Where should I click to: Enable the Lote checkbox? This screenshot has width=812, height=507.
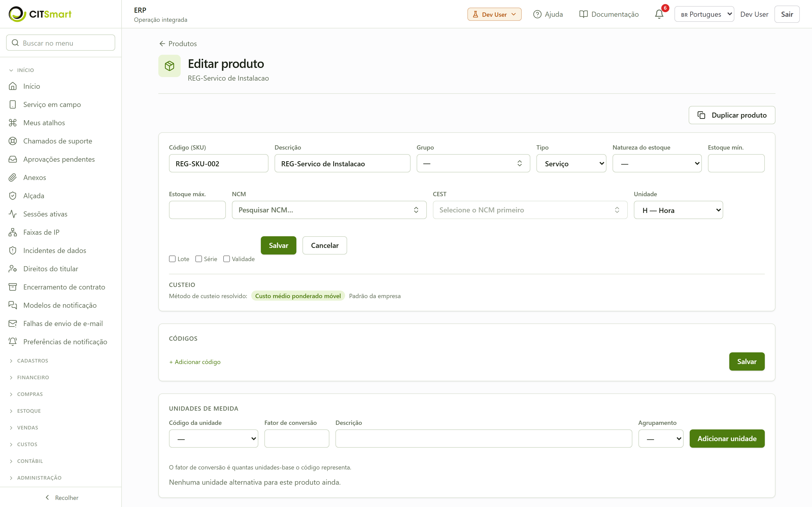coord(173,259)
